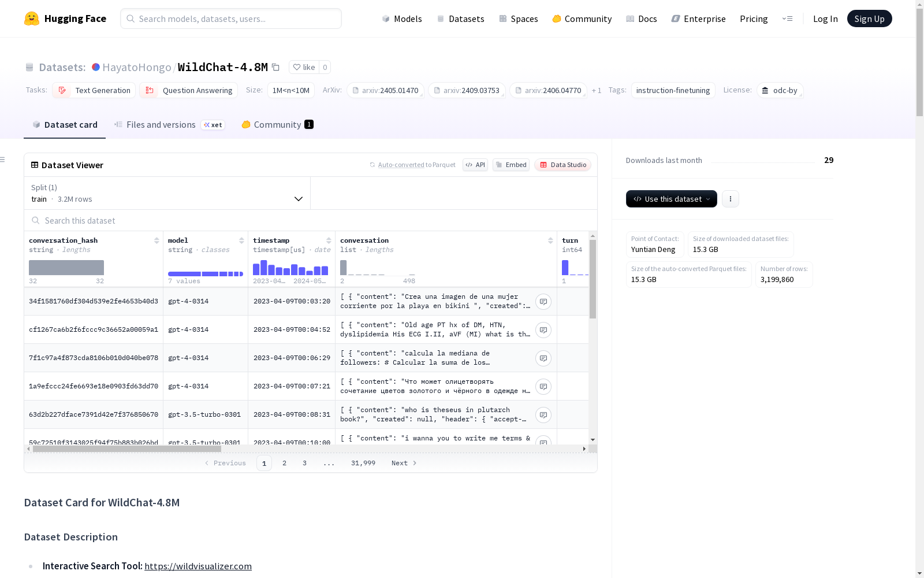Expand the train split dropdown
Screen dimensions: 924x578
(167, 193)
